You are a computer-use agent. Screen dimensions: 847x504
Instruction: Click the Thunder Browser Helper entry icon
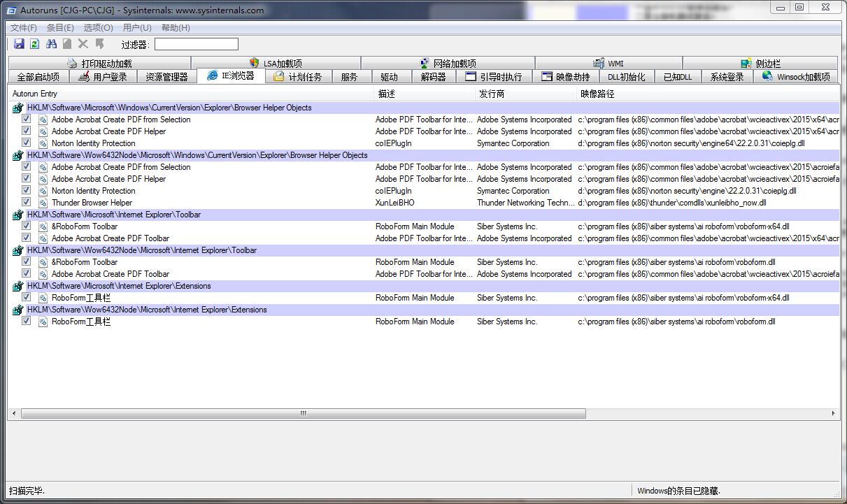coord(43,203)
